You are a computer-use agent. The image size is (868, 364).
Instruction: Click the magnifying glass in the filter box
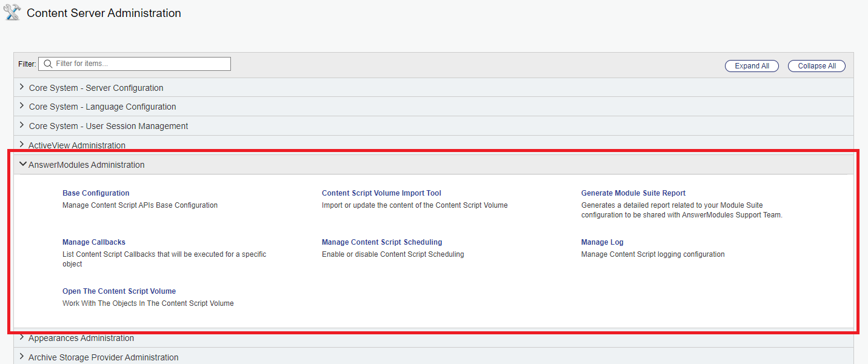47,64
